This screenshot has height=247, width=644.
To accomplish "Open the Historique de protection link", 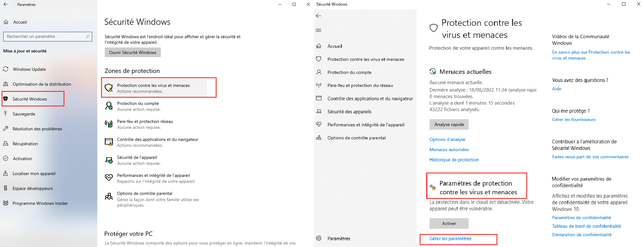I will coord(454,160).
